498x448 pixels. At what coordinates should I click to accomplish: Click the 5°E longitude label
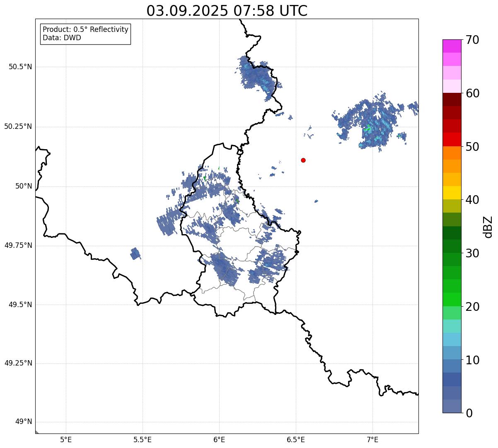pos(66,439)
